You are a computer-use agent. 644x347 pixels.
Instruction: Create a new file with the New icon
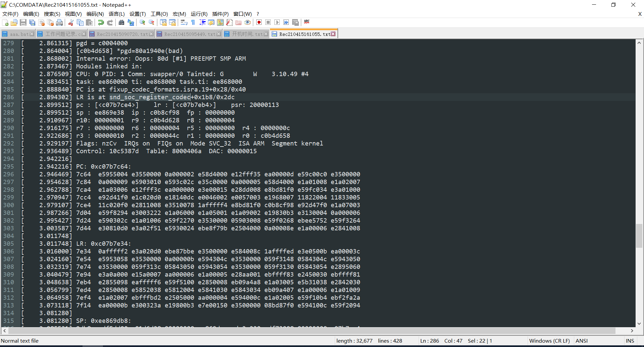[5, 22]
